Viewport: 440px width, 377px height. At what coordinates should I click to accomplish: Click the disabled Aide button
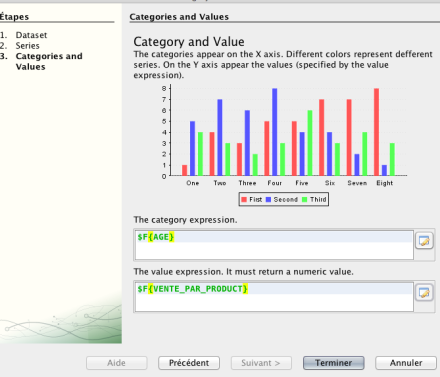116,363
